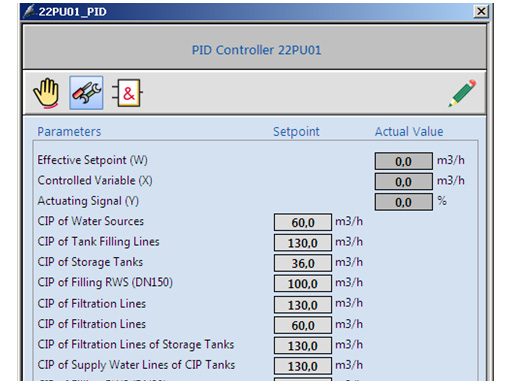Edit Supply Water Lines of CIP Tanks setpoint
The image size is (512, 384).
click(x=303, y=366)
